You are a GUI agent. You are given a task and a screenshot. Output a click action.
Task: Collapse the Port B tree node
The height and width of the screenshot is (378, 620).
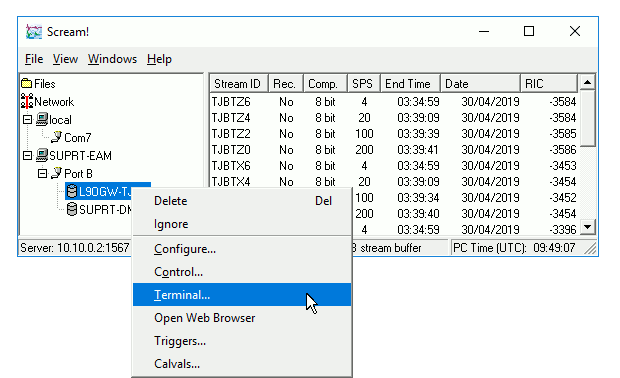(x=42, y=173)
